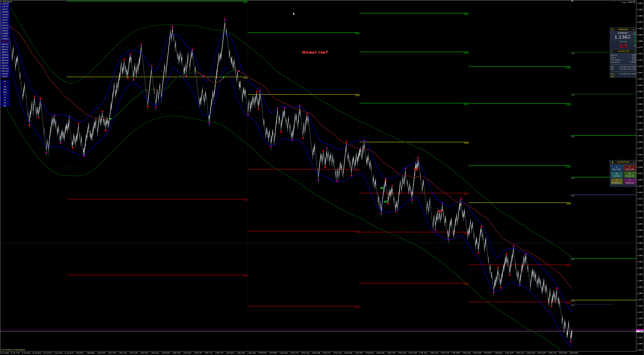Switch chart symbol to GBPCHF
The image size is (644, 355).
pos(5,50)
